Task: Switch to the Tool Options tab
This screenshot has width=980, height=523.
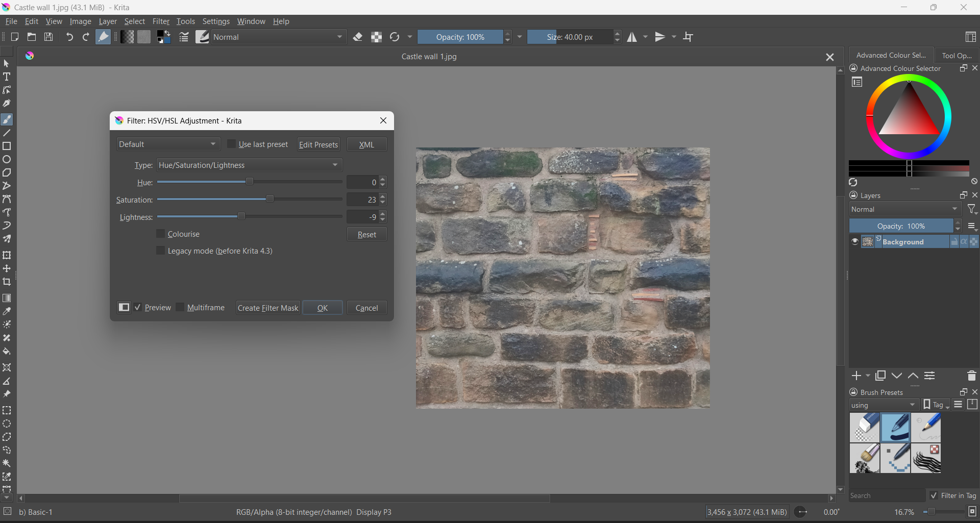Action: click(x=957, y=56)
